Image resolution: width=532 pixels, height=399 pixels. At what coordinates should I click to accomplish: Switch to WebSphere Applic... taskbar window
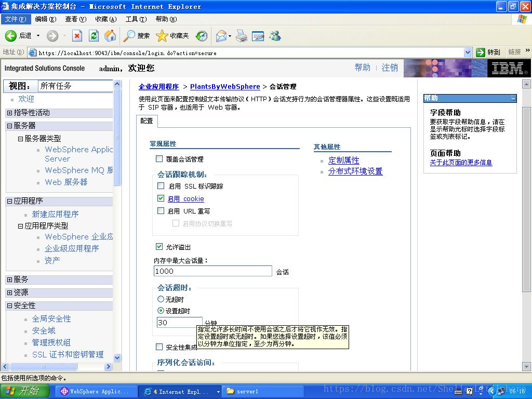[x=96, y=392]
